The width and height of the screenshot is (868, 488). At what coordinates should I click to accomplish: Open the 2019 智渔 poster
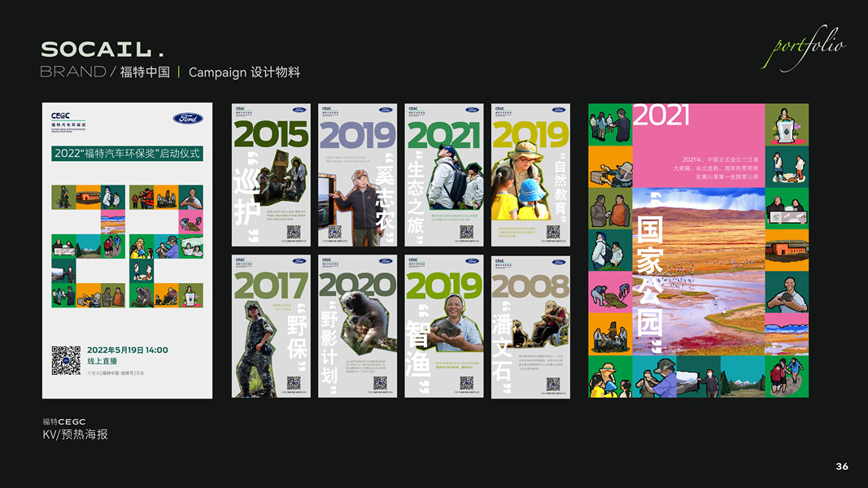click(x=444, y=326)
